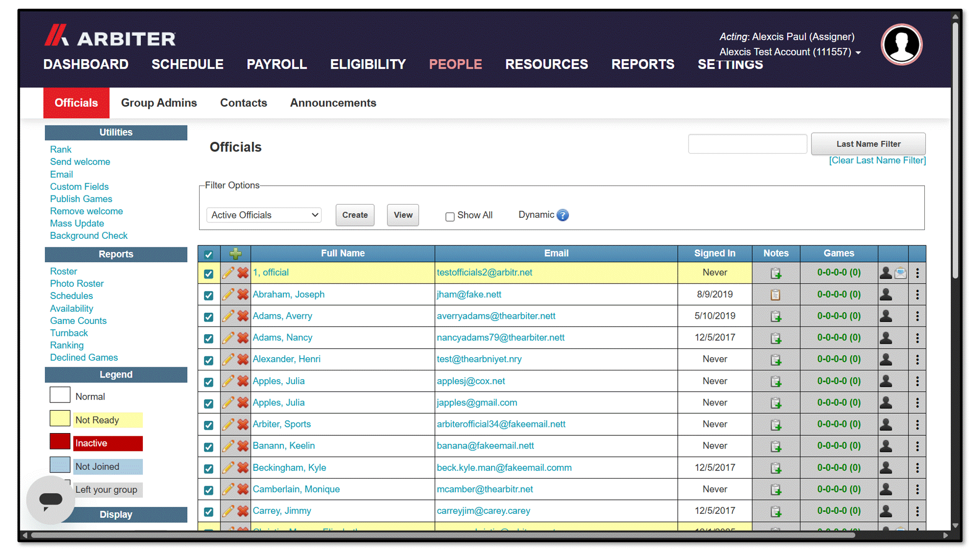The height and width of the screenshot is (551, 980).
Task: Click the user profile avatar
Action: (x=901, y=44)
